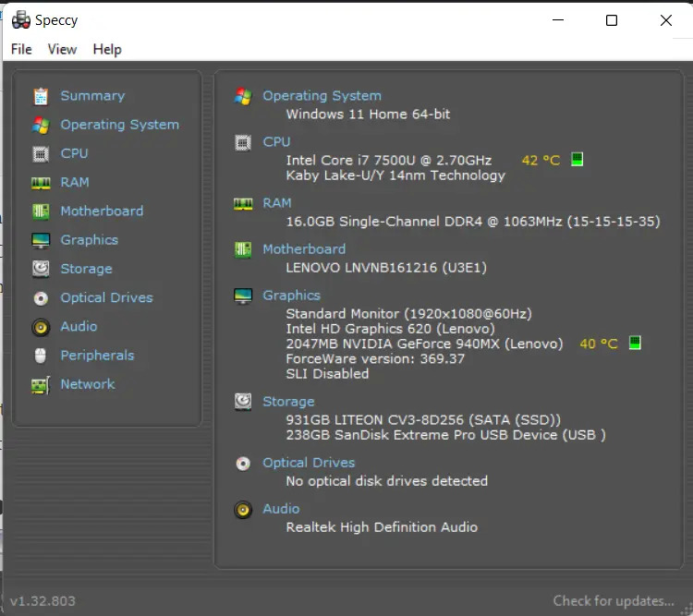Open the RAM section in the sidebar
The image size is (693, 616).
75,182
